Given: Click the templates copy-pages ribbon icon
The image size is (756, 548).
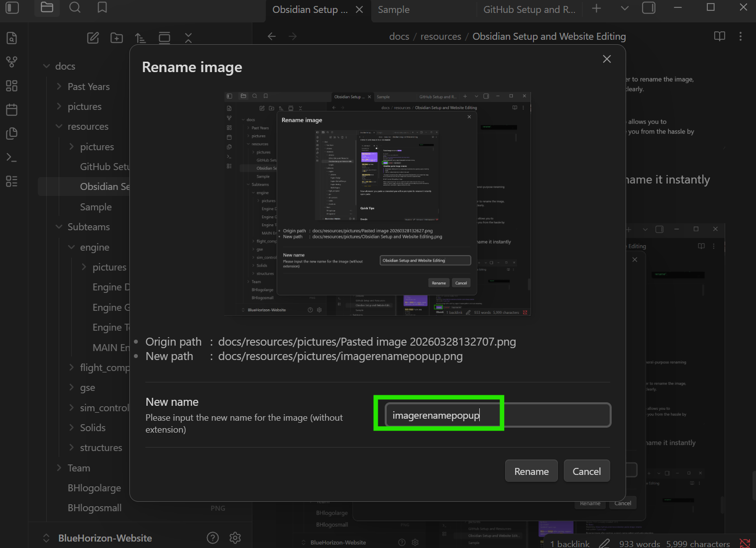Looking at the screenshot, I should pos(11,133).
